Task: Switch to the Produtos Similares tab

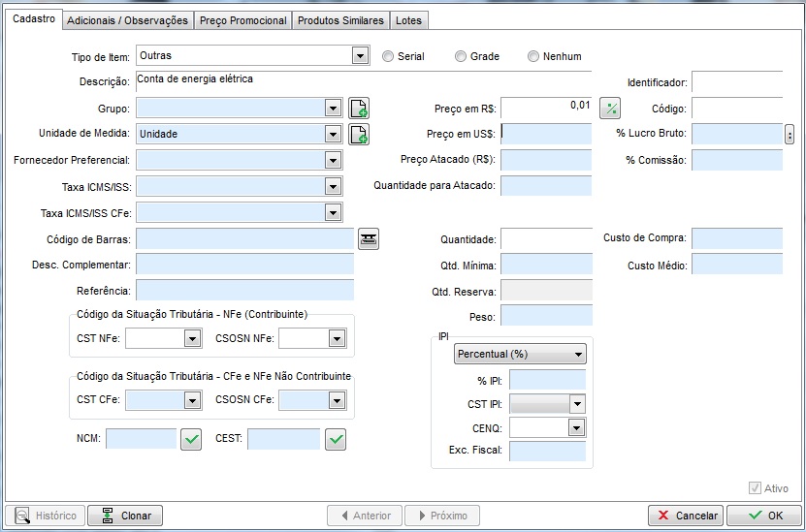Action: pos(340,20)
